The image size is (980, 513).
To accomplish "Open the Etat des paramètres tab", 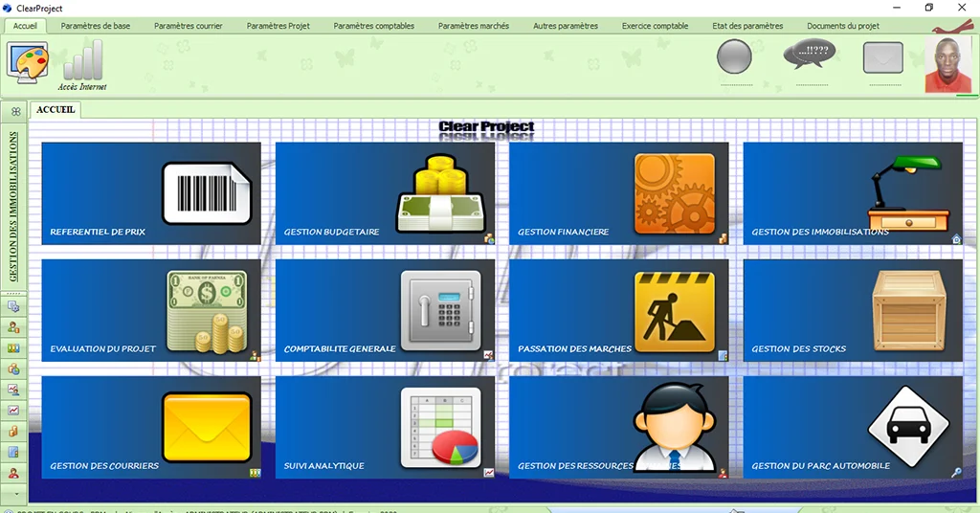I will [747, 26].
